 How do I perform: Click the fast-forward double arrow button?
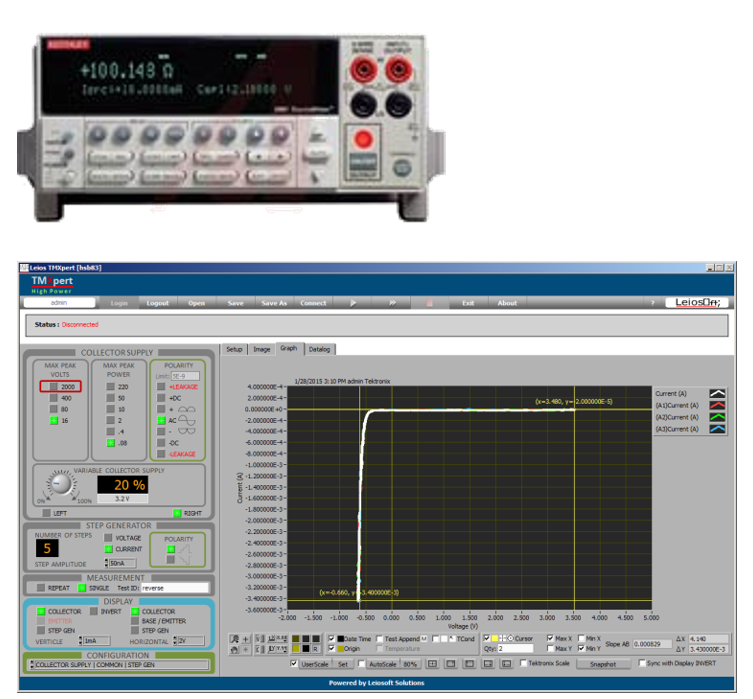tap(392, 302)
